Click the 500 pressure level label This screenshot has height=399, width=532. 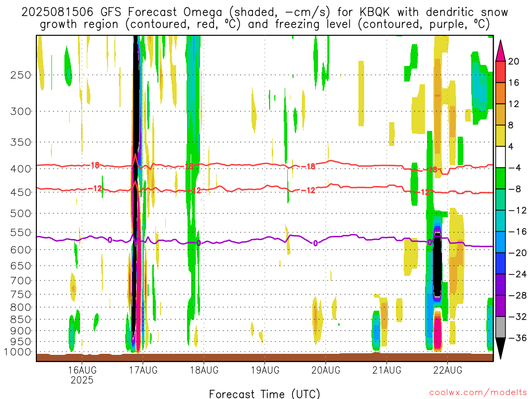[20, 214]
